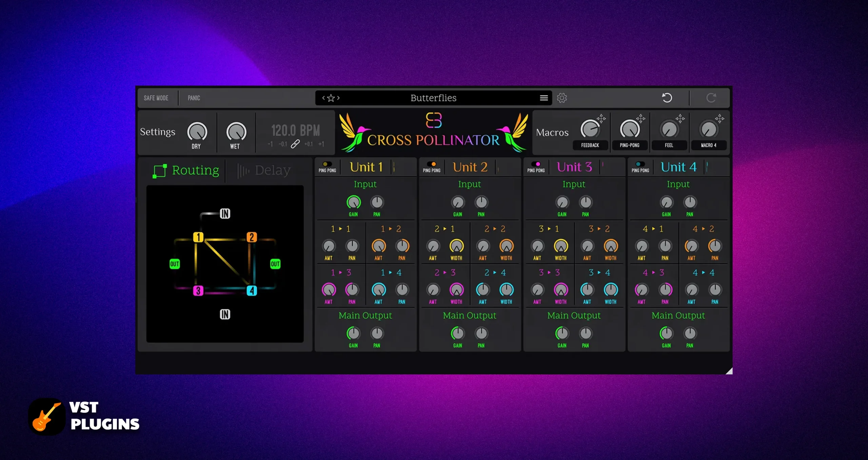Click the 4 to 3 Pan knob
The width and height of the screenshot is (868, 460).
pyautogui.click(x=665, y=290)
